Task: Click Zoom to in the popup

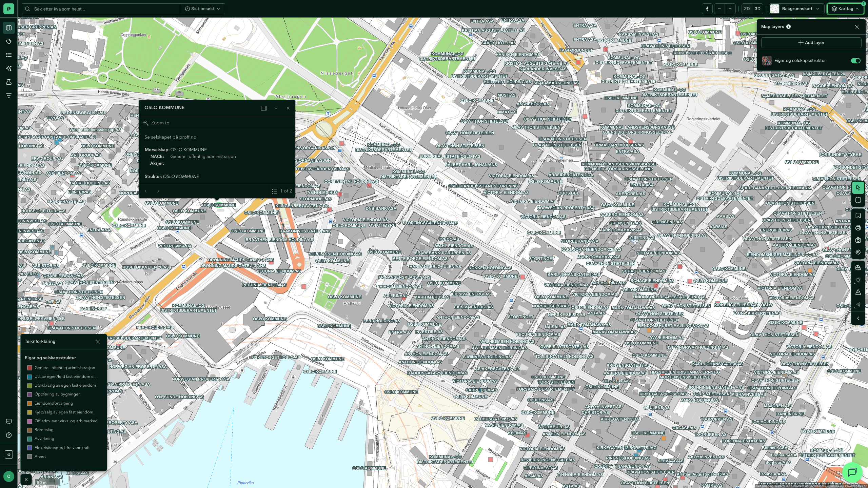Action: pyautogui.click(x=157, y=123)
